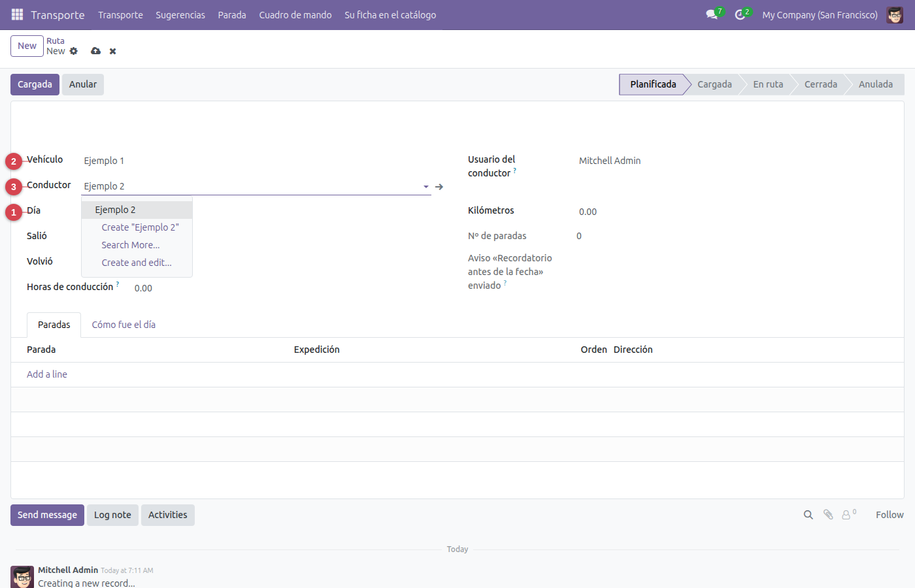The width and height of the screenshot is (915, 588).
Task: Toggle the Conductor dropdown caret
Action: [426, 187]
